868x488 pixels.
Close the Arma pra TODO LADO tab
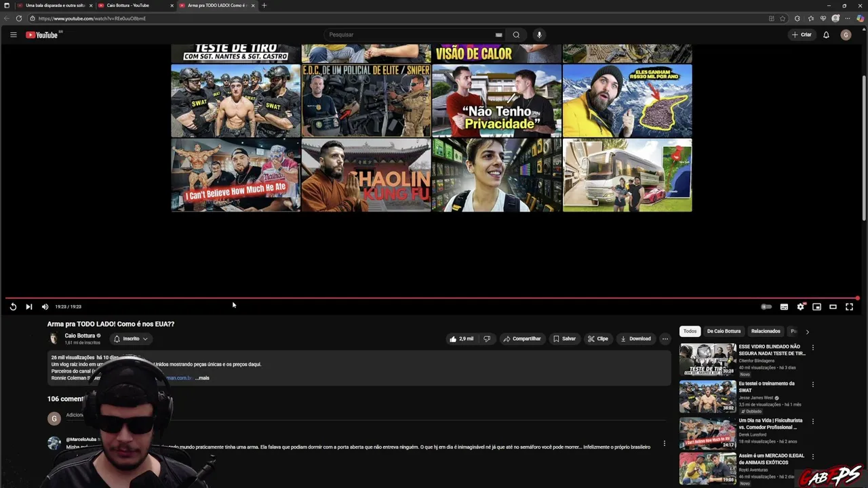(x=253, y=5)
